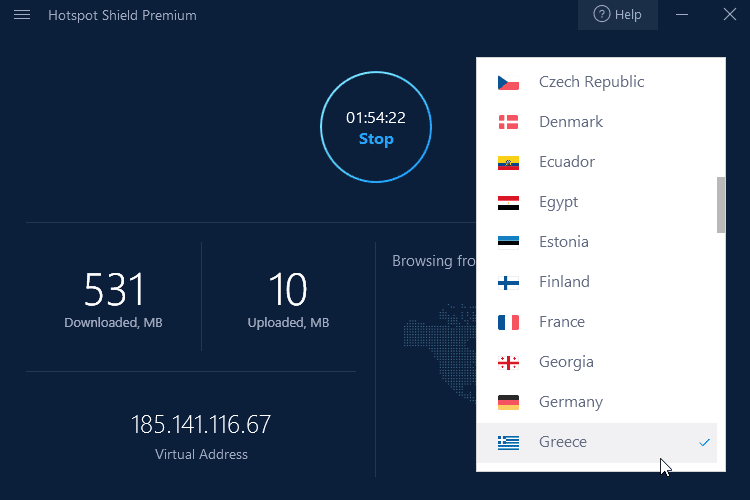The image size is (750, 500).
Task: Close the Hotspot Shield window
Action: pyautogui.click(x=730, y=15)
